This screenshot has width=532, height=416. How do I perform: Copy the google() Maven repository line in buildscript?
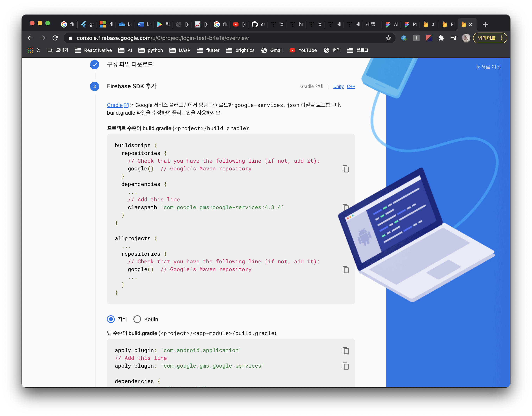tap(345, 169)
